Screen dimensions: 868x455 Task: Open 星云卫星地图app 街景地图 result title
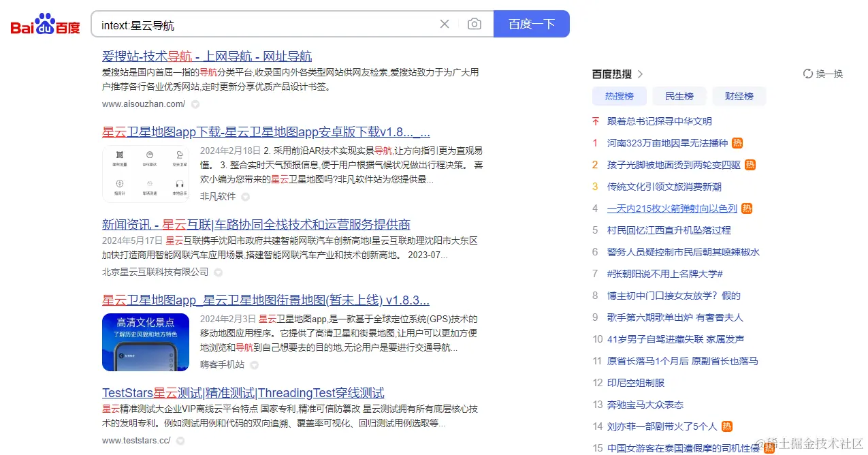266,300
